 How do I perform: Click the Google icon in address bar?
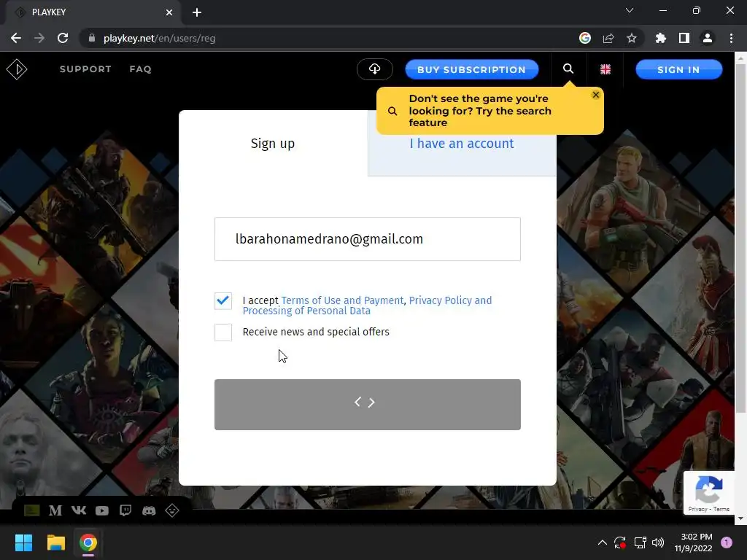[585, 38]
